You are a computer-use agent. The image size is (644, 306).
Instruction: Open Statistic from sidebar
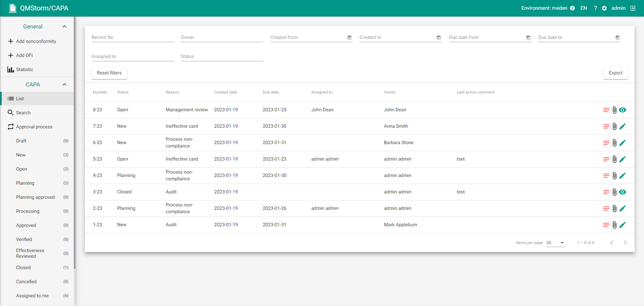37,69
